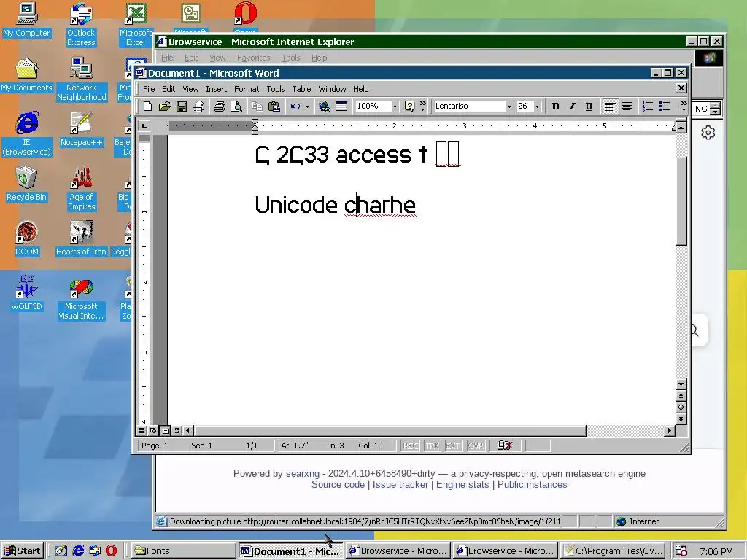This screenshot has width=747, height=560.
Task: Click the Internet Explorer quick launch icon
Action: (x=78, y=551)
